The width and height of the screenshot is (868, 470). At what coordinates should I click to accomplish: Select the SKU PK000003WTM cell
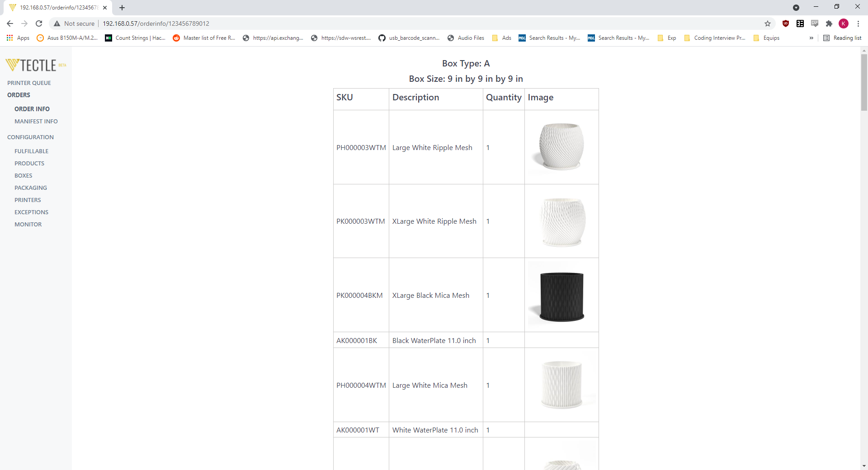361,221
